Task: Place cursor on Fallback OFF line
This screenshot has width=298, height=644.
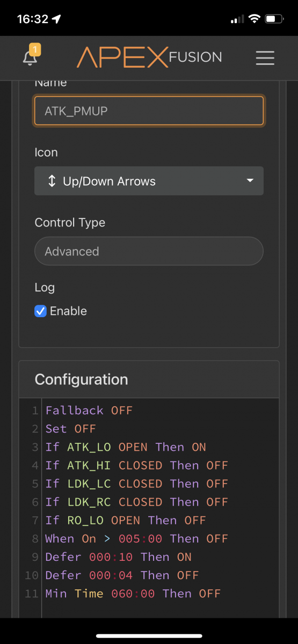Action: [89, 411]
